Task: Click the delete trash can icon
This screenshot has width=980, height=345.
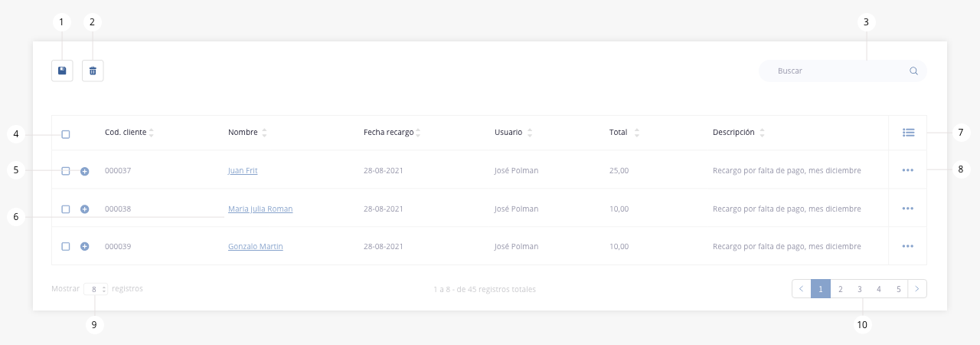Action: pos(93,71)
